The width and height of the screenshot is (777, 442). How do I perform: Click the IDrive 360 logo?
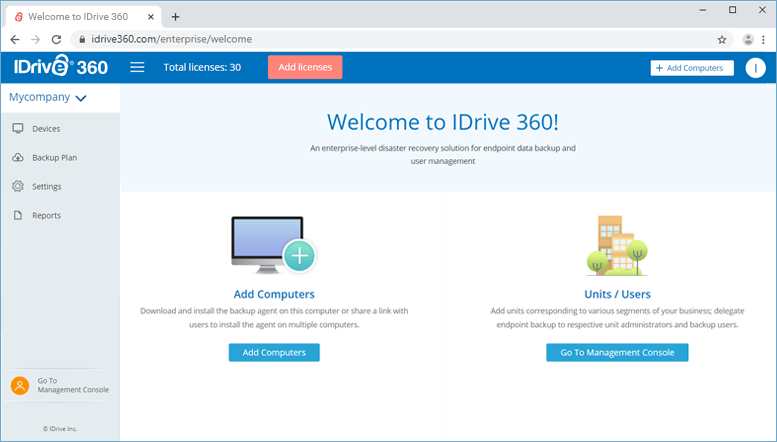click(60, 66)
